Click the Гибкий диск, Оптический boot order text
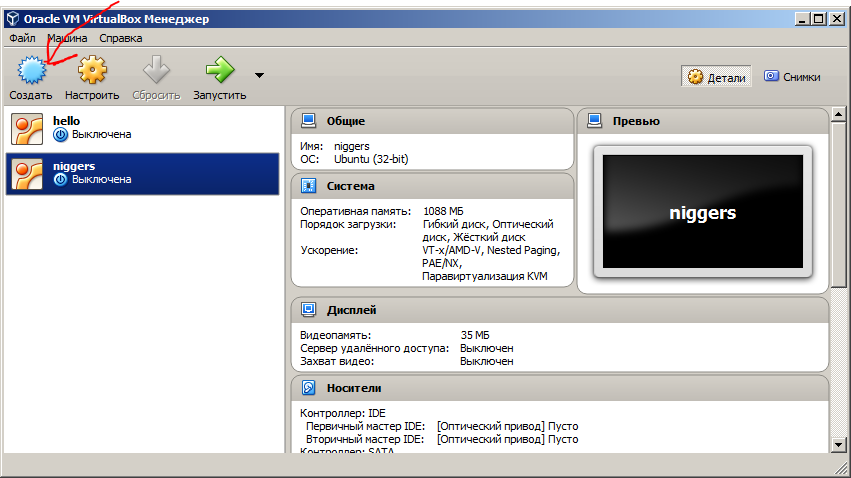The width and height of the screenshot is (851, 478). [x=488, y=224]
